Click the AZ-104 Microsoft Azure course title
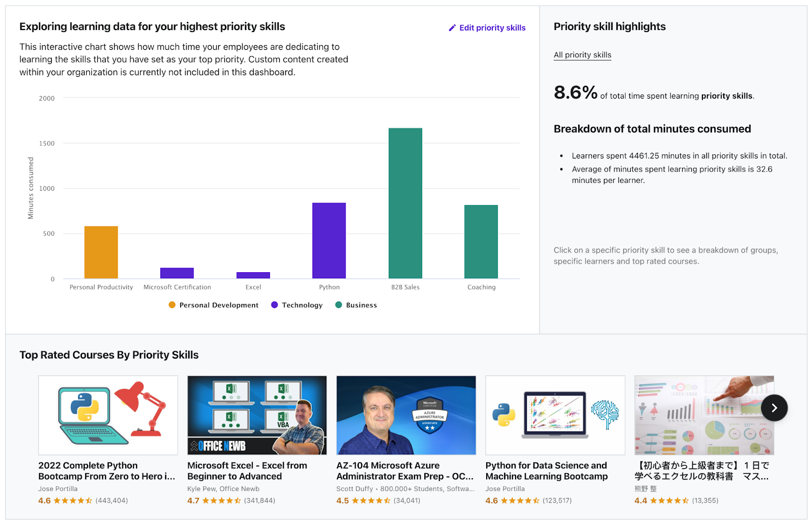The height and width of the screenshot is (524, 812). [x=404, y=471]
